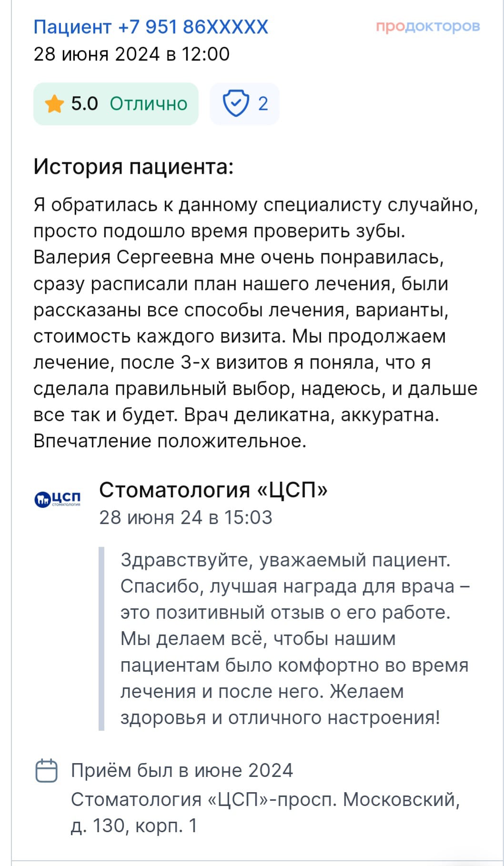The width and height of the screenshot is (504, 866).
Task: Click the д. 130, корп. 1 address line
Action: (x=134, y=826)
